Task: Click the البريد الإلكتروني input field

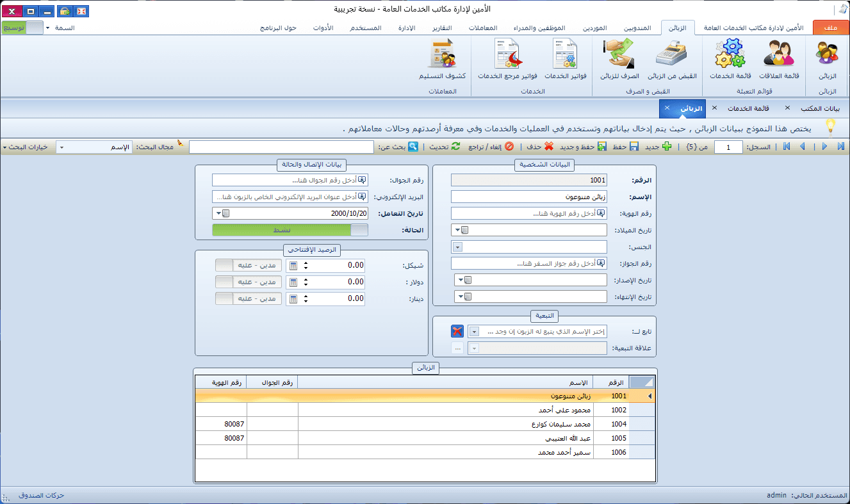Action: [x=290, y=197]
